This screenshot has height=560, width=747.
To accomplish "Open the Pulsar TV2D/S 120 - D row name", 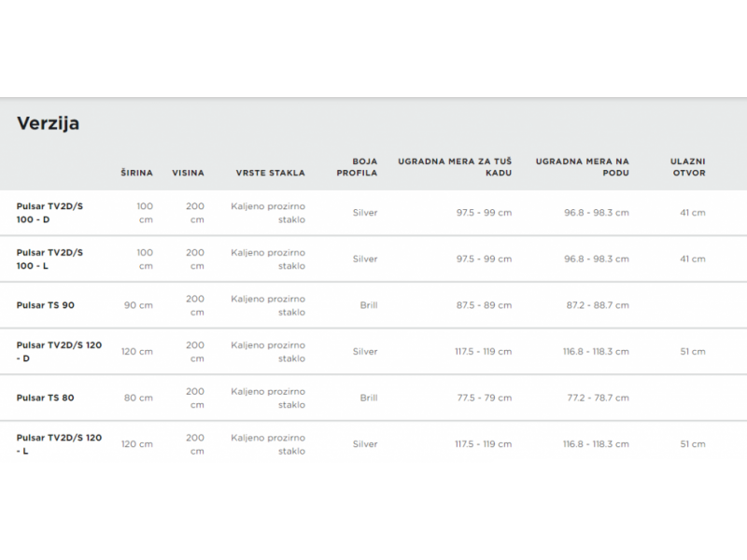I will coord(58,351).
